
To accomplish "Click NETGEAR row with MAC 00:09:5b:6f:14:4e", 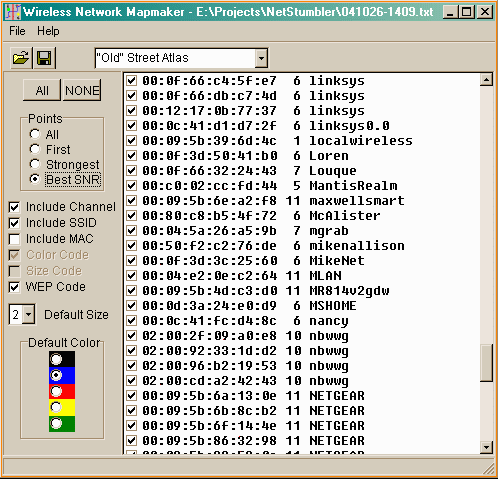I will click(x=253, y=426).
